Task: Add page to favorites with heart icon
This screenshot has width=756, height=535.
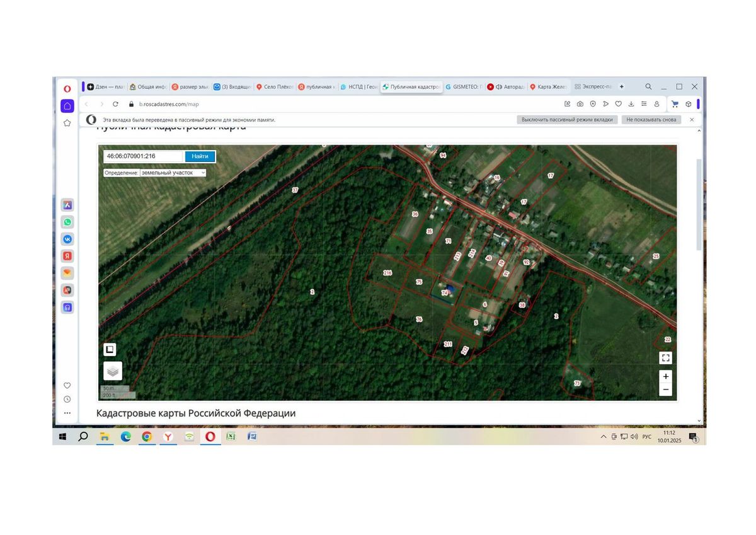Action: point(619,104)
